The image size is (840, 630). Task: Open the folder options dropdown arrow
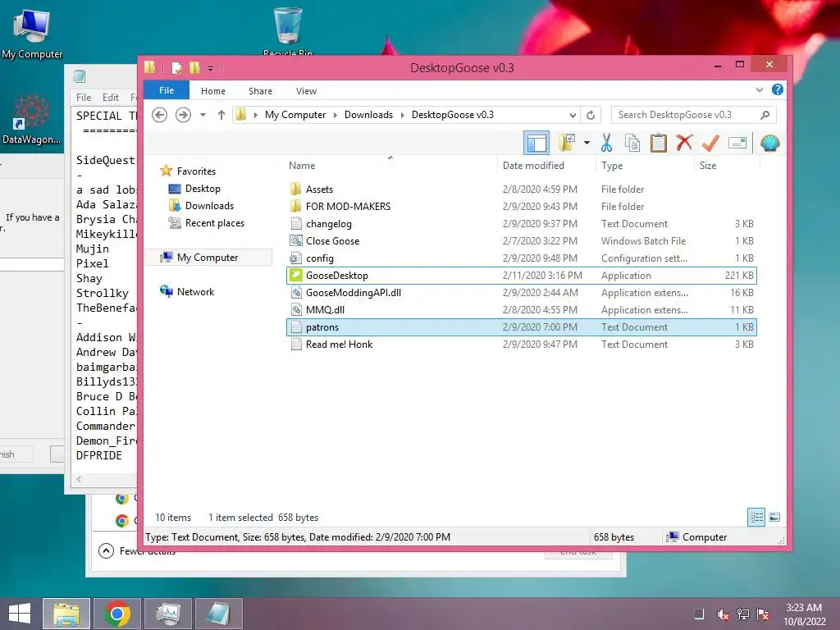pyautogui.click(x=587, y=143)
